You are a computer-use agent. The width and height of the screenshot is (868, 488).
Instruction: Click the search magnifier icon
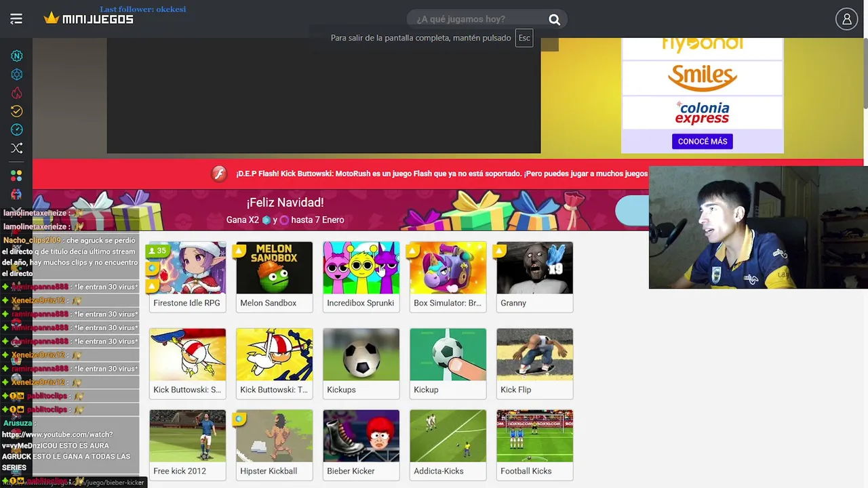pyautogui.click(x=554, y=20)
